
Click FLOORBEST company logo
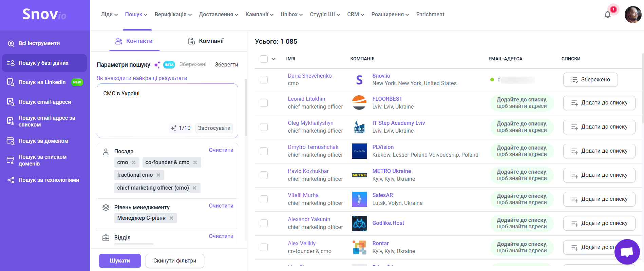click(359, 103)
